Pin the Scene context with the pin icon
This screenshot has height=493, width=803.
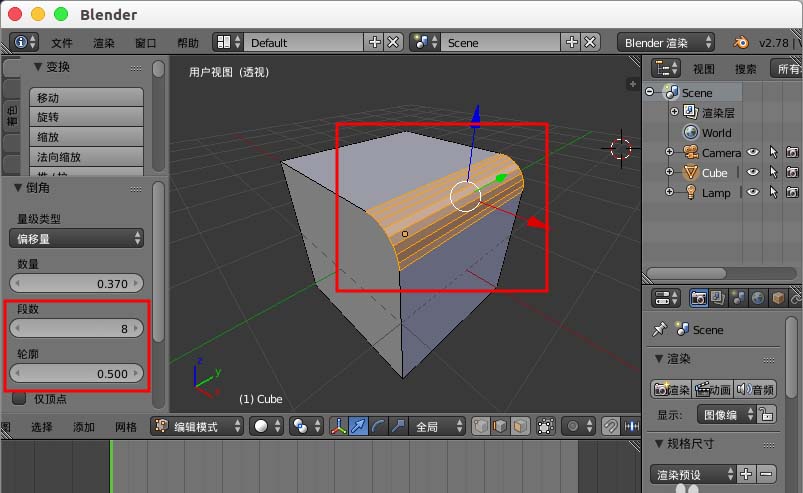660,329
